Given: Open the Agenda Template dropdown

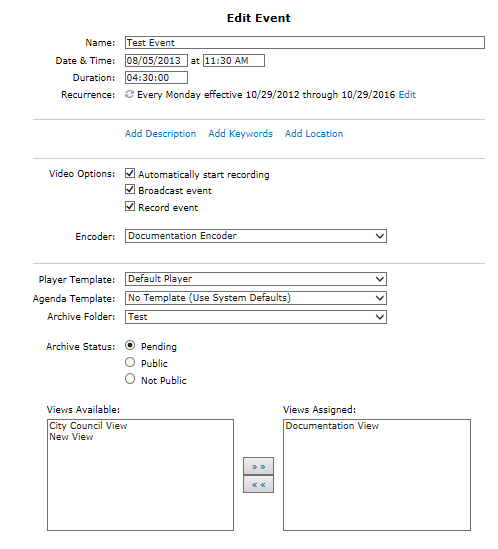Looking at the screenshot, I should click(256, 298).
